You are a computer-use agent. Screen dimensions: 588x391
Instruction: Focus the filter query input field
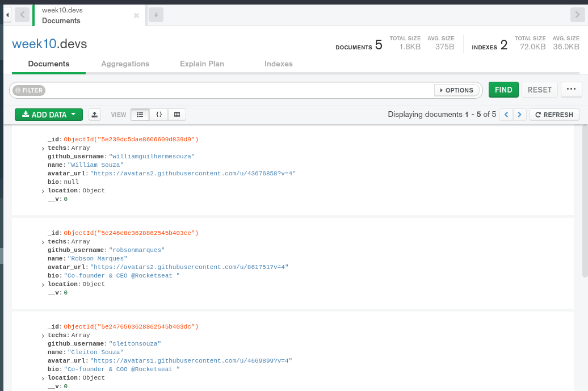(x=240, y=90)
